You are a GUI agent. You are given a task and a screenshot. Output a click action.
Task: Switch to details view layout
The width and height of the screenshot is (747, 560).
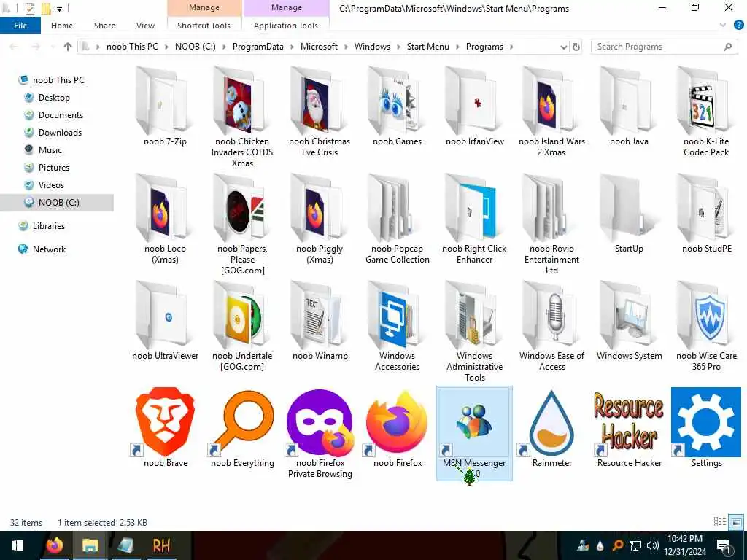[x=719, y=522]
